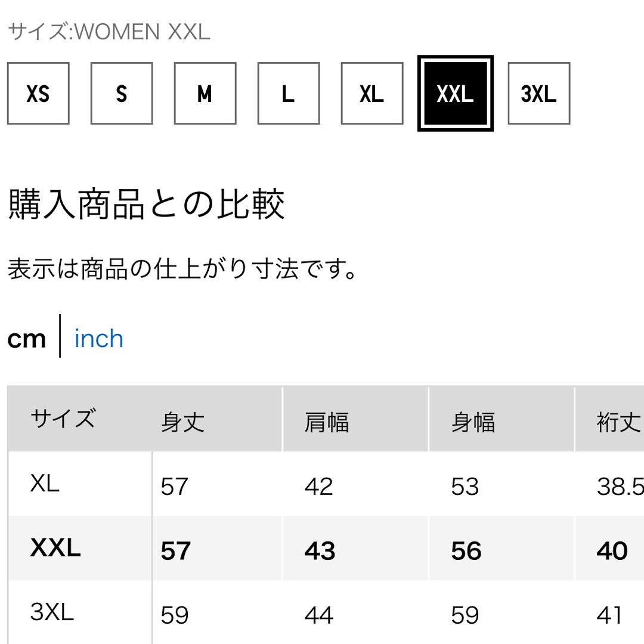The height and width of the screenshot is (644, 644).
Task: Switch measurements to inch
Action: [98, 339]
